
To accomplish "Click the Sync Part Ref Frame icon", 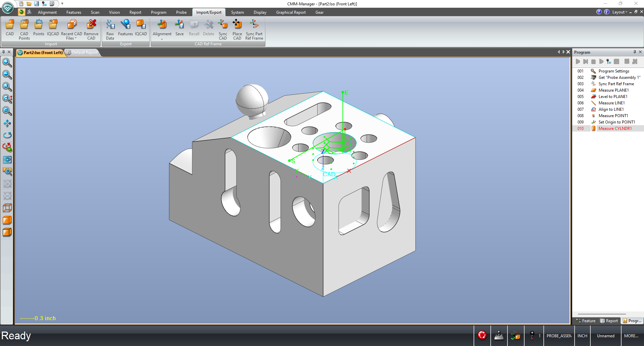I will point(254,29).
